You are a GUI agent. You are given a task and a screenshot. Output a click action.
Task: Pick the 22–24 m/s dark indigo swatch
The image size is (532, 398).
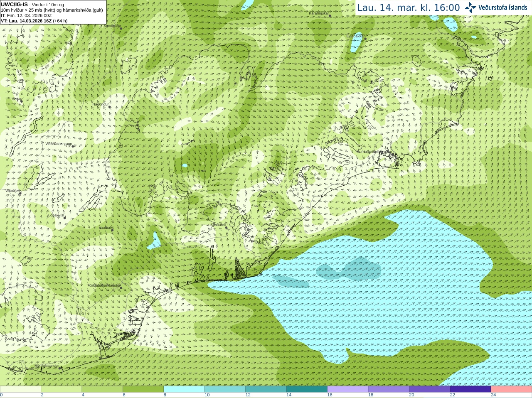(470, 389)
